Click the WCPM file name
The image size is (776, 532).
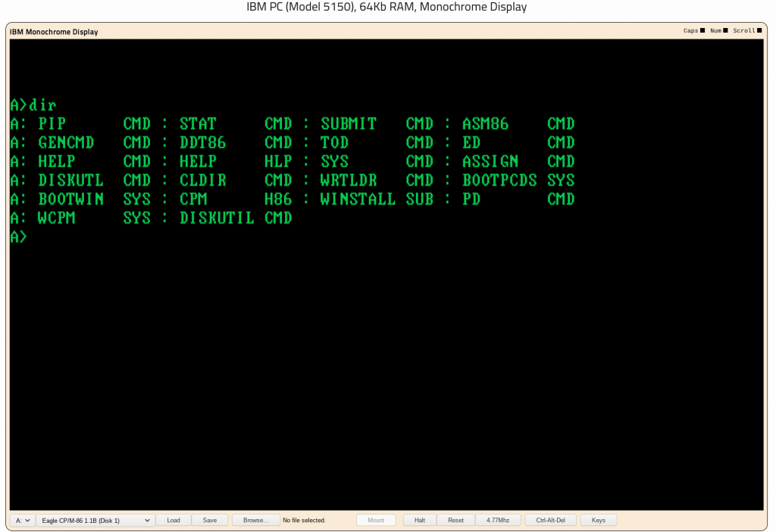tap(57, 217)
